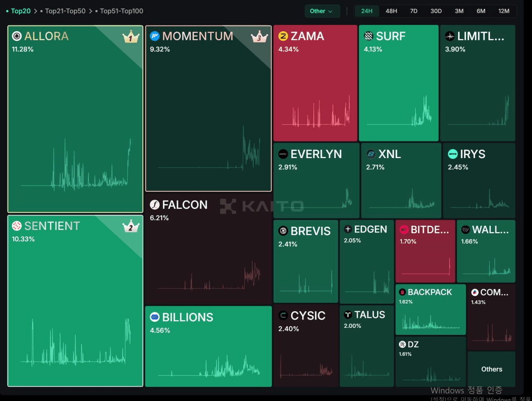Click the 1.70% value on BITDE... tile
532x401 pixels.
pyautogui.click(x=408, y=241)
